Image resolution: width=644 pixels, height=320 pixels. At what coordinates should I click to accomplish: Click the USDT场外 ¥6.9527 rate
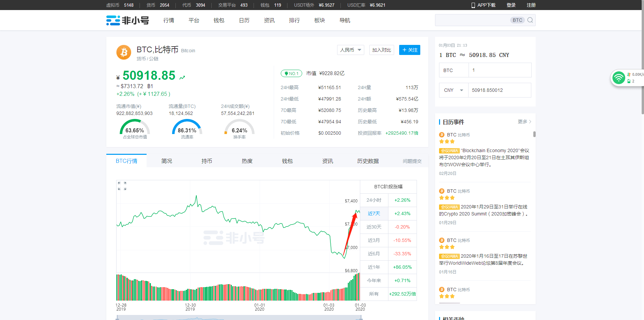[x=314, y=5]
